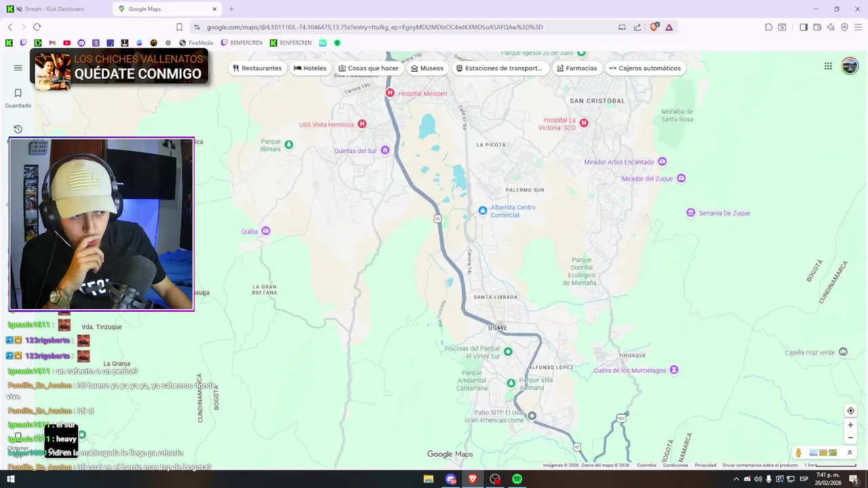The width and height of the screenshot is (868, 488).
Task: Open the Google apps grid
Action: pos(828,66)
